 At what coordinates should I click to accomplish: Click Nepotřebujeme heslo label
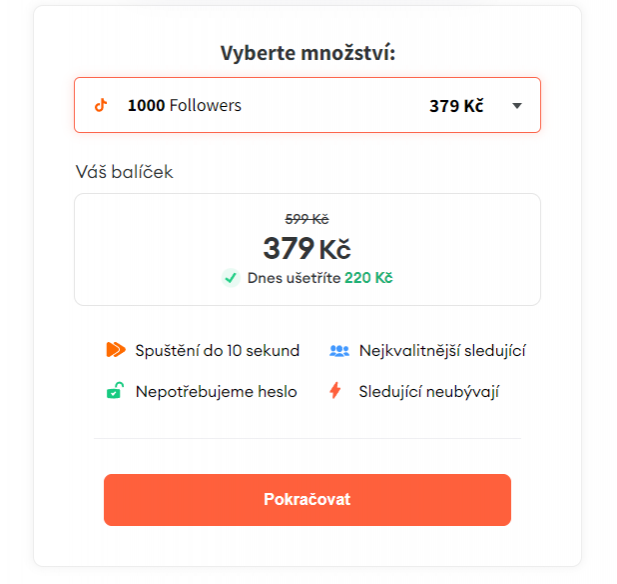point(216,392)
